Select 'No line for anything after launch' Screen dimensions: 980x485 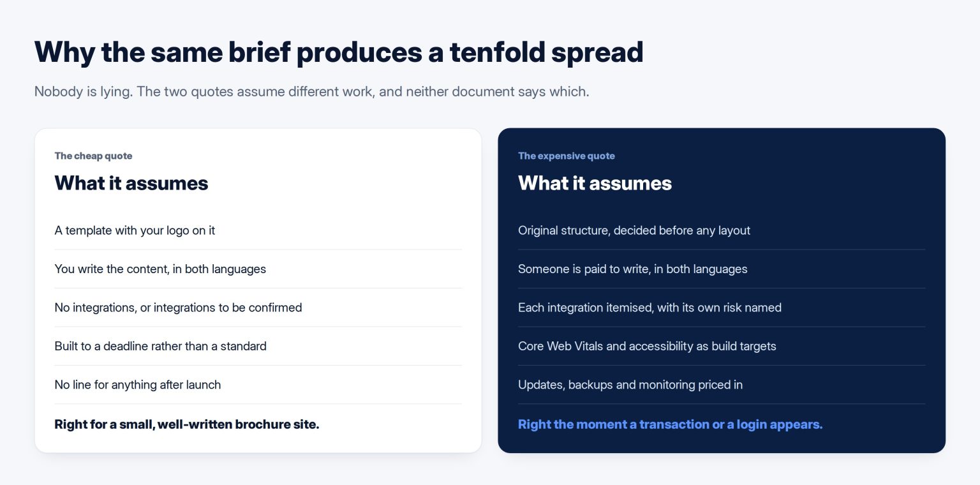pos(138,385)
